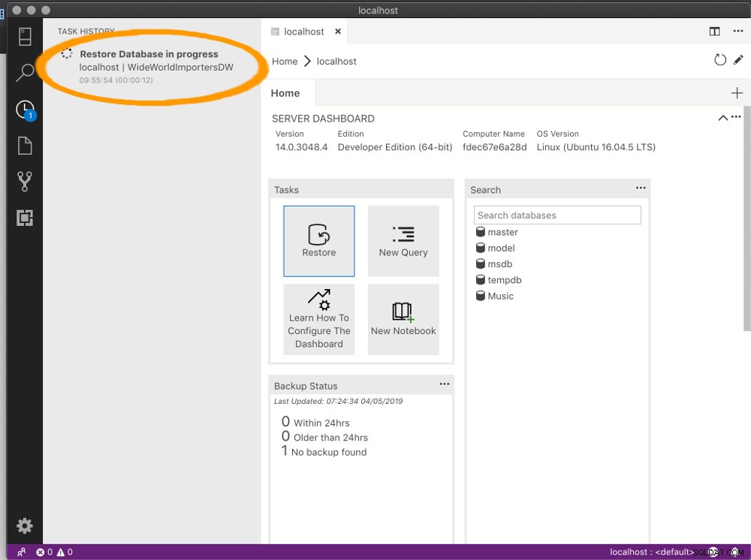751x560 pixels.
Task: Close the localhost editor tab
Action: click(x=338, y=31)
